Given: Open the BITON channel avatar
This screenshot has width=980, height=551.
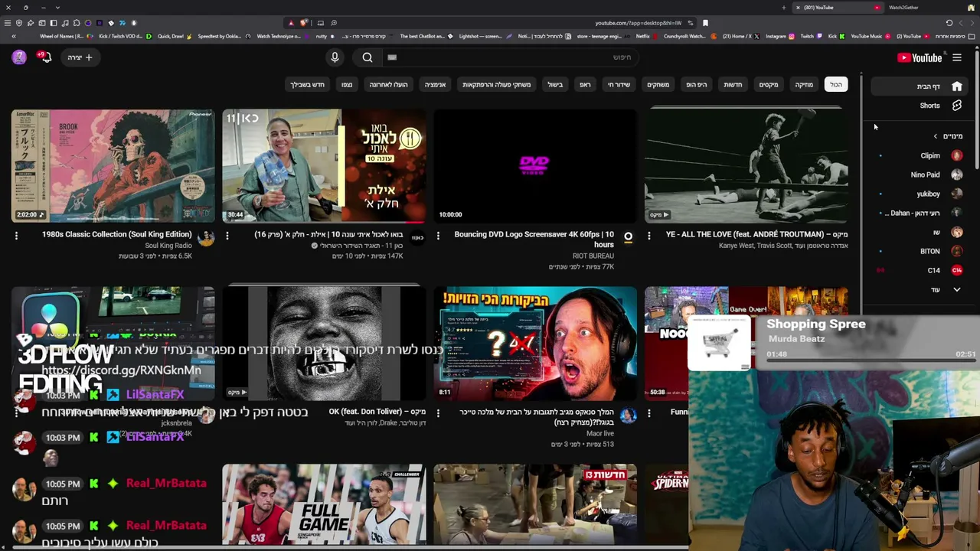Looking at the screenshot, I should tap(956, 251).
